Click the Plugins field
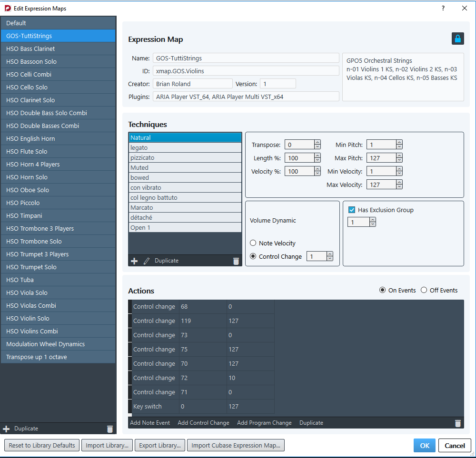This screenshot has height=458, width=476. pyautogui.click(x=246, y=97)
